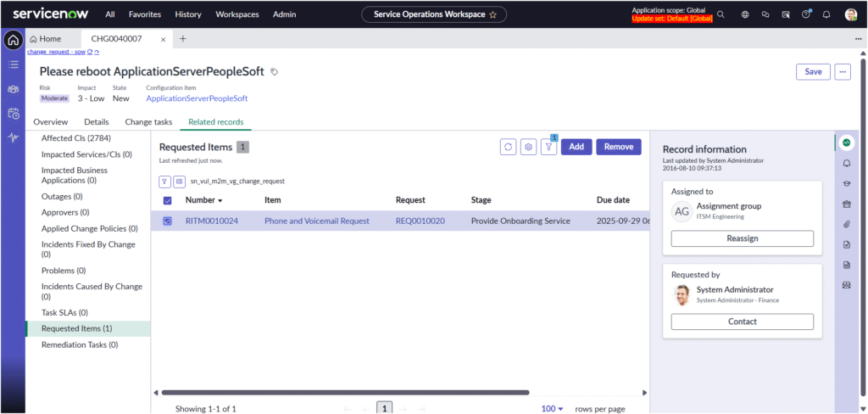The image size is (868, 414).
Task: Open the Number column sort arrow
Action: pos(221,201)
